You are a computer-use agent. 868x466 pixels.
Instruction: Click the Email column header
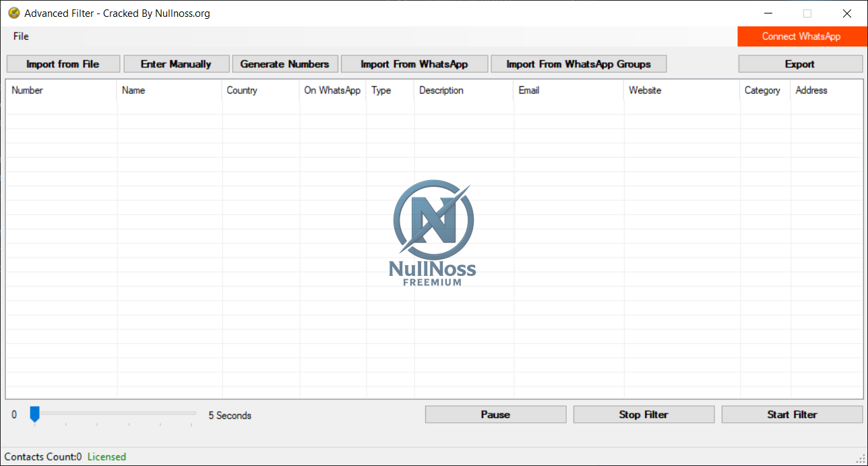point(569,90)
